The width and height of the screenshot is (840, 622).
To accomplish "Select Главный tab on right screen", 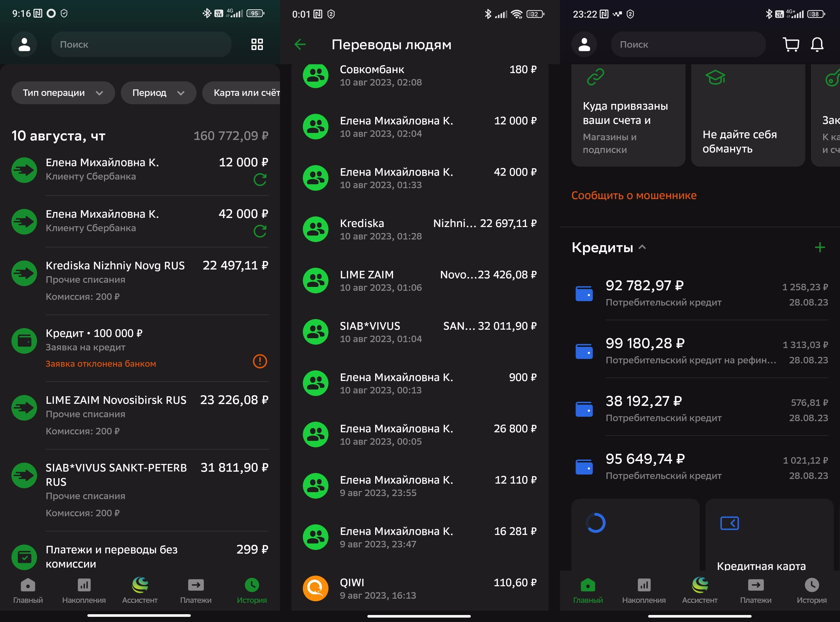I will (x=588, y=591).
